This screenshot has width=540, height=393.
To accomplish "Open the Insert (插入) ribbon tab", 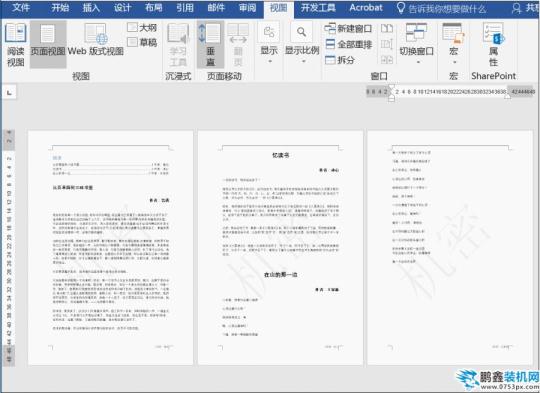I will click(x=91, y=8).
